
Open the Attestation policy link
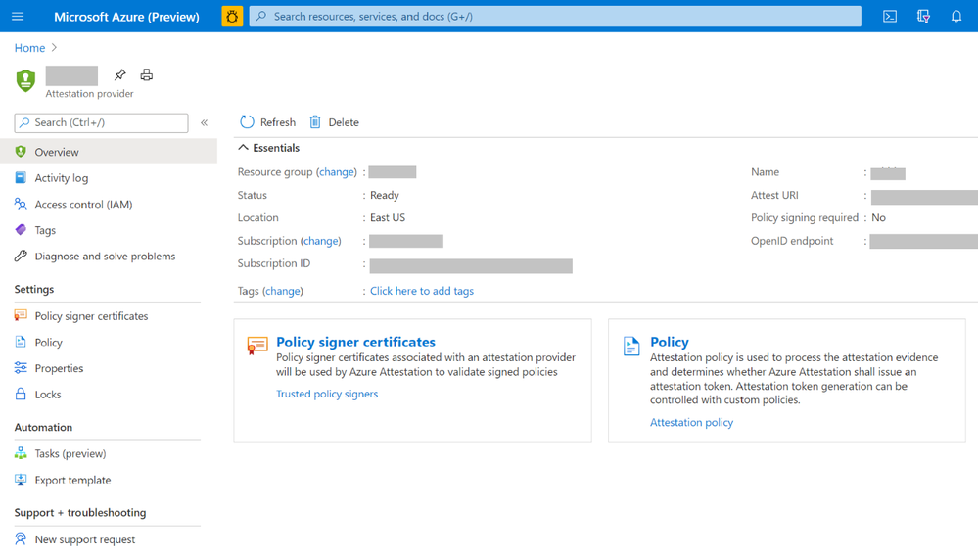[x=691, y=422]
